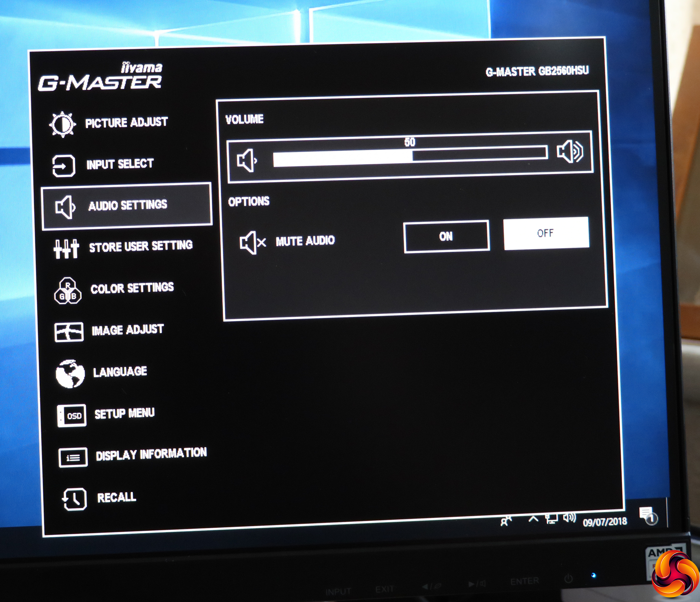Viewport: 700px width, 602px height.
Task: Click the loud speaker icon on the slider
Action: click(570, 152)
